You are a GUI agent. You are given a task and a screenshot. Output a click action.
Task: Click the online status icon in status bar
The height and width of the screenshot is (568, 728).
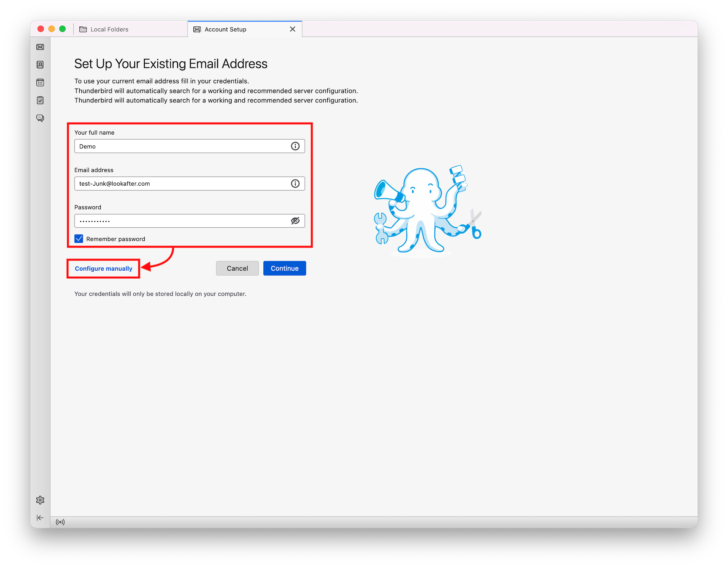pos(60,522)
